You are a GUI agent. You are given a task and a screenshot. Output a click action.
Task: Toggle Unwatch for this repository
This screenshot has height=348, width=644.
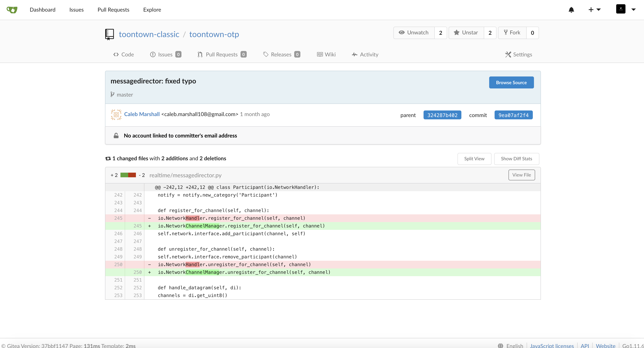pos(414,33)
